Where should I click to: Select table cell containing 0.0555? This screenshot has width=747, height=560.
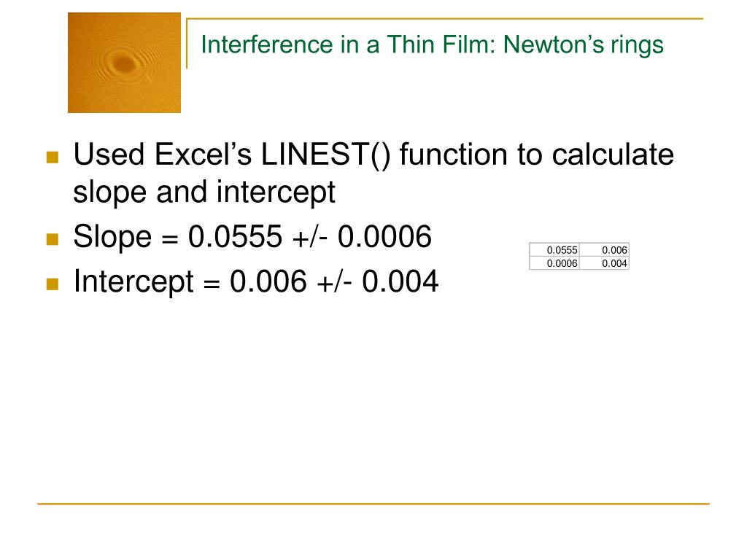coord(554,250)
